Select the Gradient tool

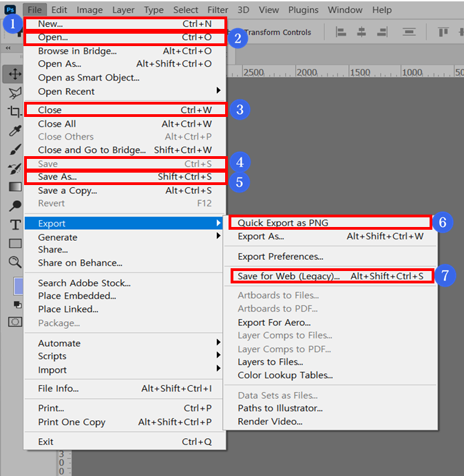[x=15, y=186]
